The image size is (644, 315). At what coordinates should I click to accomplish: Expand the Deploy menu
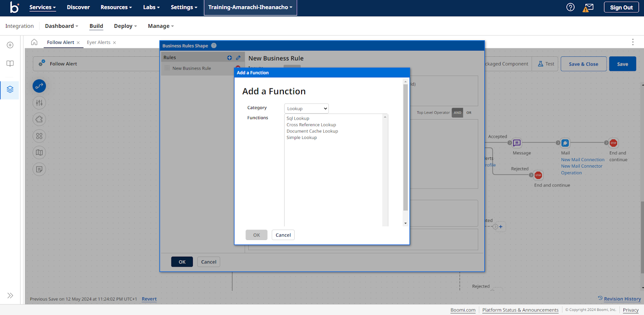[125, 26]
